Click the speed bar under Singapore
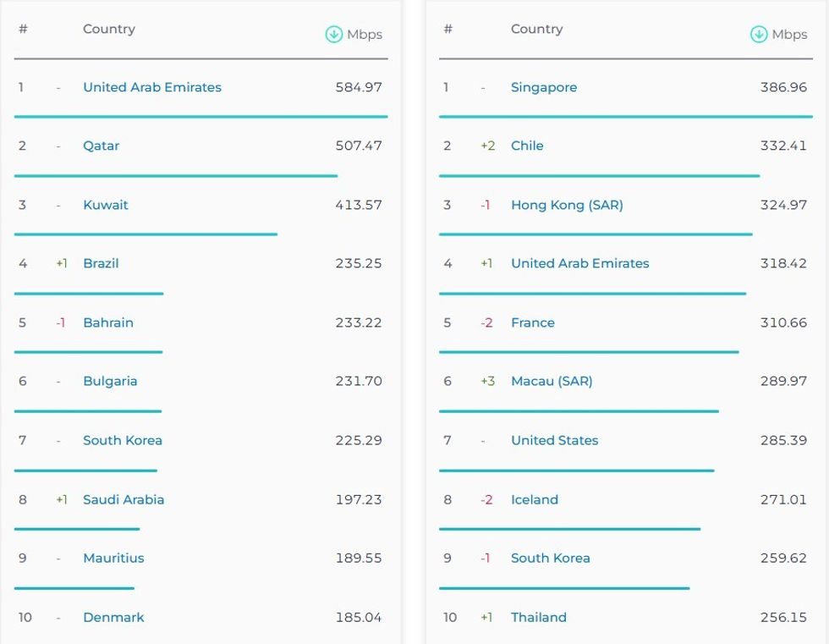This screenshot has width=829, height=644. pyautogui.click(x=625, y=117)
